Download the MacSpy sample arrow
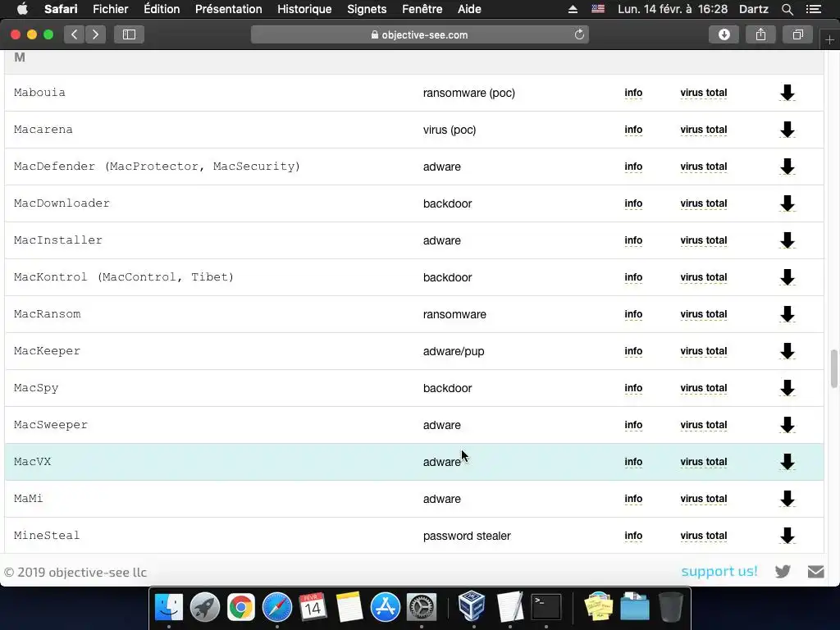This screenshot has height=630, width=840. pyautogui.click(x=787, y=388)
